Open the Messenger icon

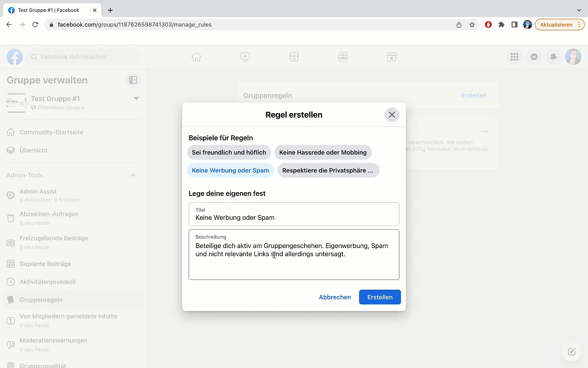click(534, 57)
